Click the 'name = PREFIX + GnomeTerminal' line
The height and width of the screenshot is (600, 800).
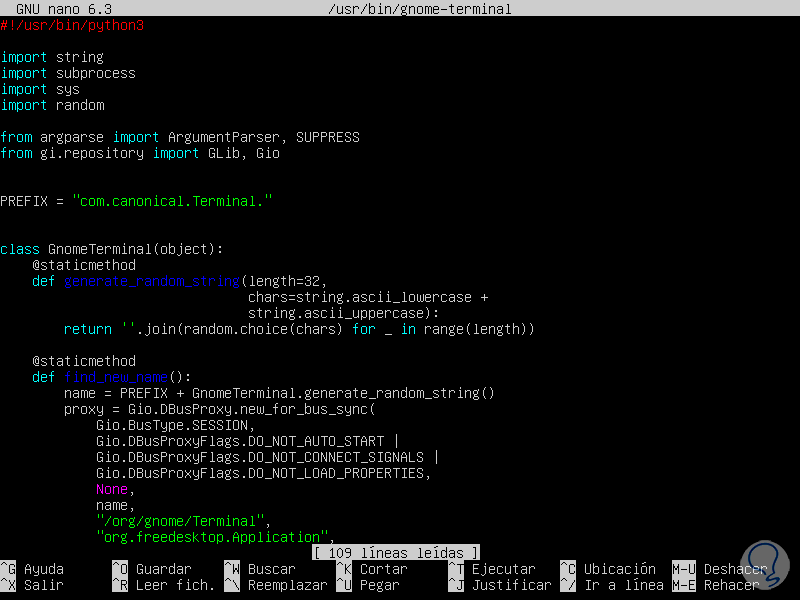[x=279, y=393]
